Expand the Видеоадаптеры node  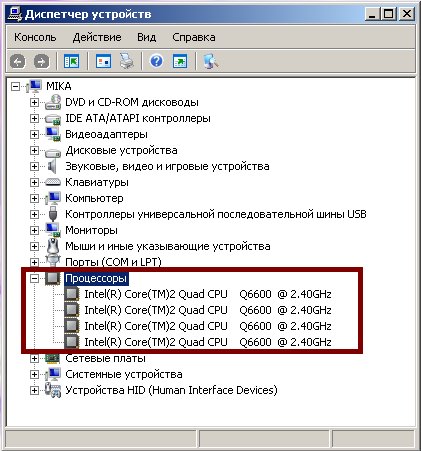pos(34,134)
